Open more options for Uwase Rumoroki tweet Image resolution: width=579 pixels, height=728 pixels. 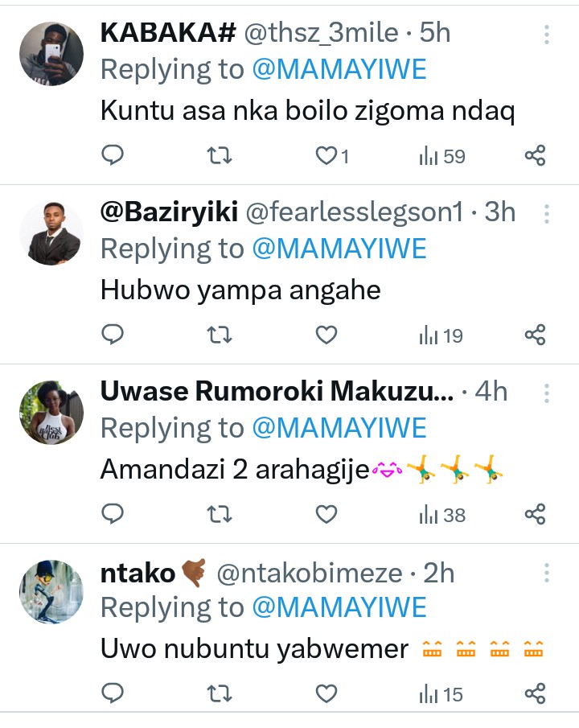click(x=547, y=393)
